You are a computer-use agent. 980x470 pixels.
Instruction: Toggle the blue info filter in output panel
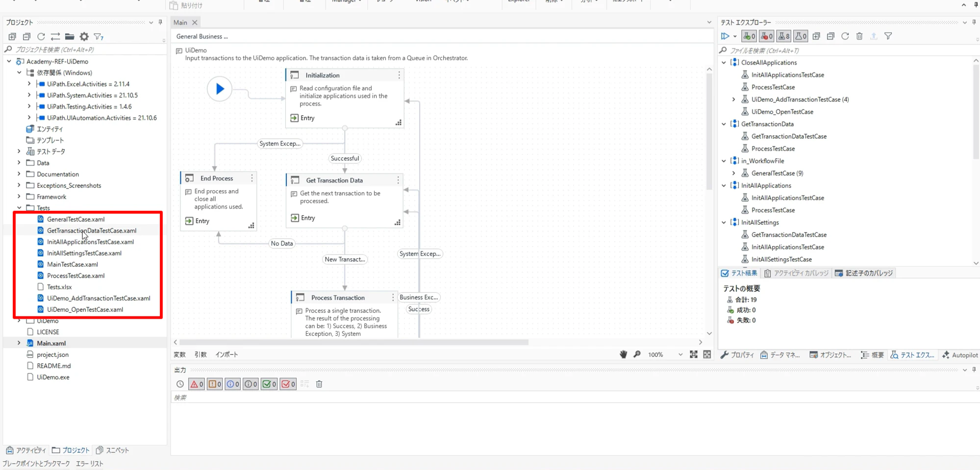point(232,384)
